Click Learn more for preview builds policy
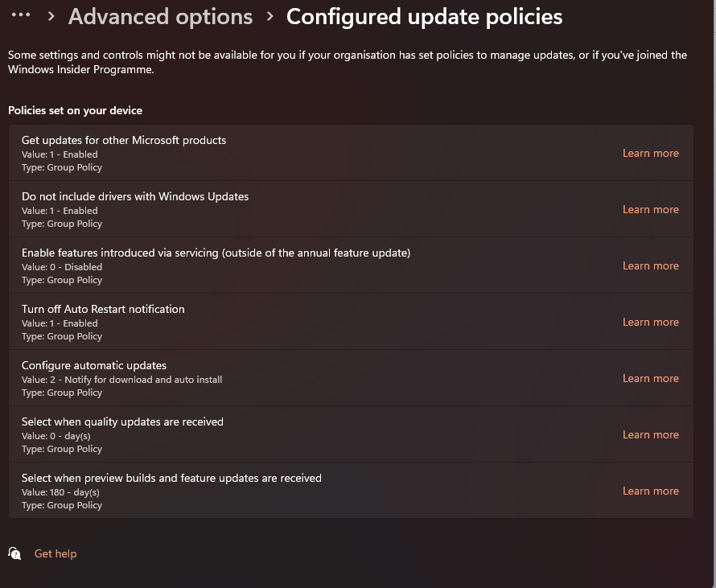 650,491
